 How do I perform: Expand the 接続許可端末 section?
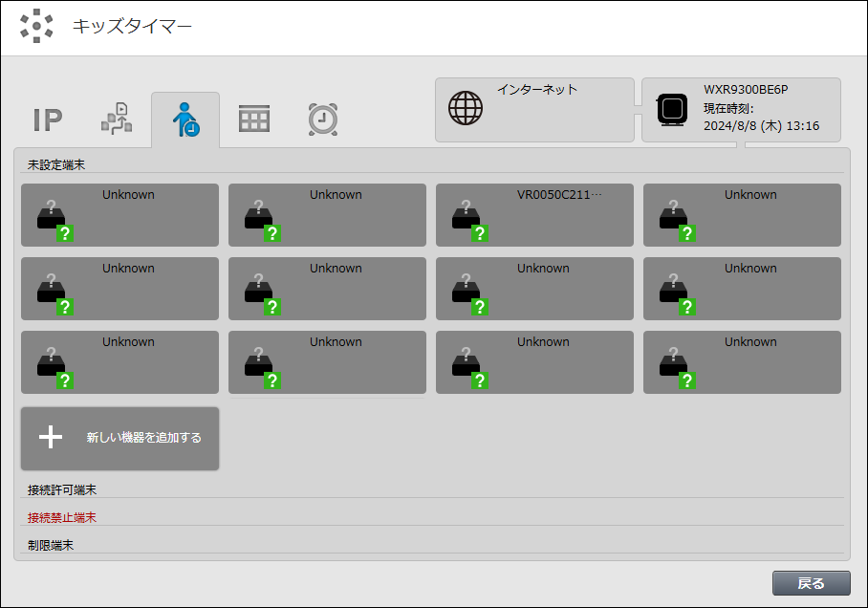[x=63, y=490]
